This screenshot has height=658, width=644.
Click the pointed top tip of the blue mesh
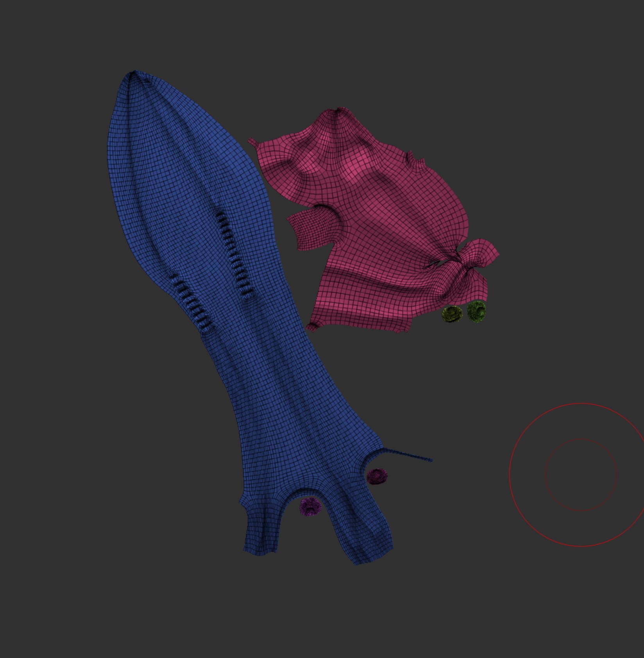[134, 73]
